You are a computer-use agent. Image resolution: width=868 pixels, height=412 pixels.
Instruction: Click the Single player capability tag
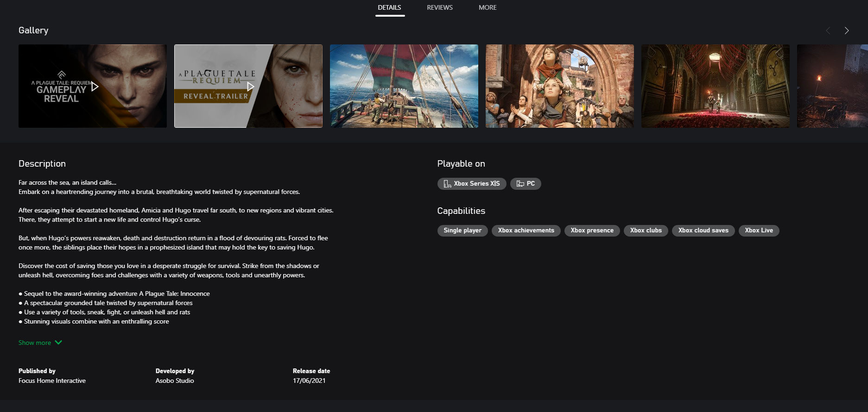coord(463,231)
